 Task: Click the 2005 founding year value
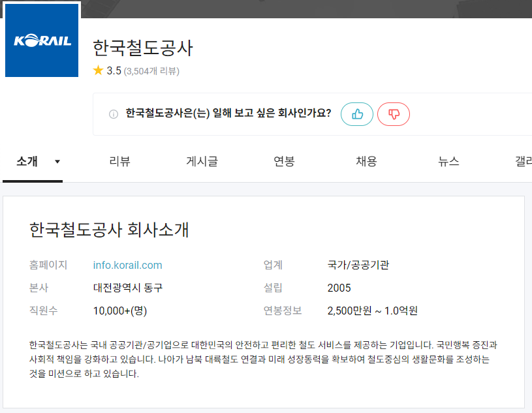tap(339, 288)
